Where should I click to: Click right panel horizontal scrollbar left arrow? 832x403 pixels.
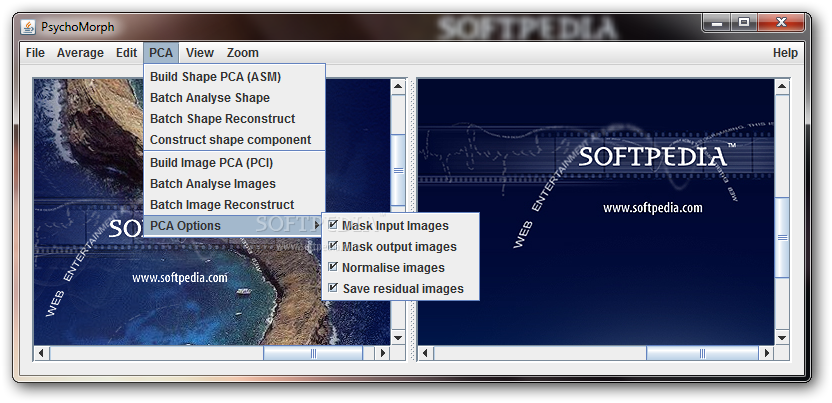pyautogui.click(x=426, y=353)
